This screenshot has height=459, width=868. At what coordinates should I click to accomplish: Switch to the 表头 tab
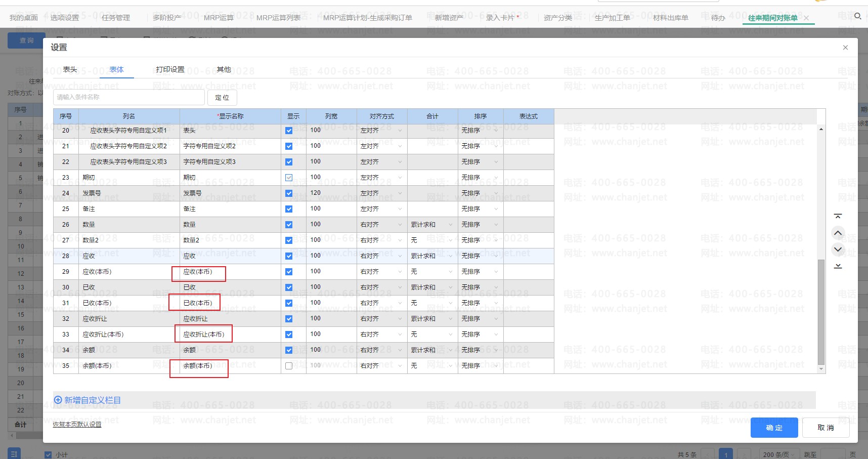pos(70,69)
